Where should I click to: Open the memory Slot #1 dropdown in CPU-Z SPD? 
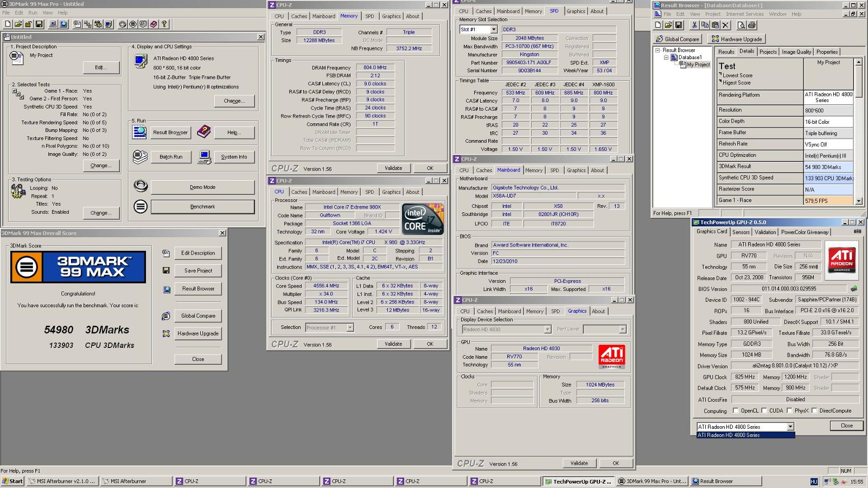pyautogui.click(x=494, y=29)
